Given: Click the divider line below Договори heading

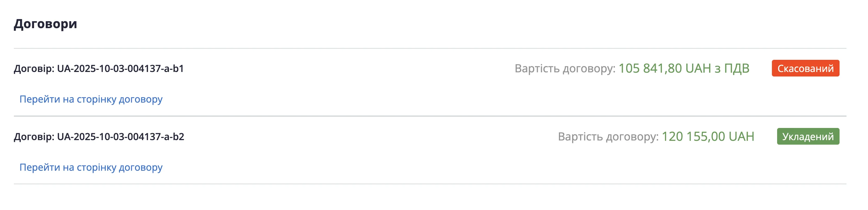Looking at the screenshot, I should 430,48.
